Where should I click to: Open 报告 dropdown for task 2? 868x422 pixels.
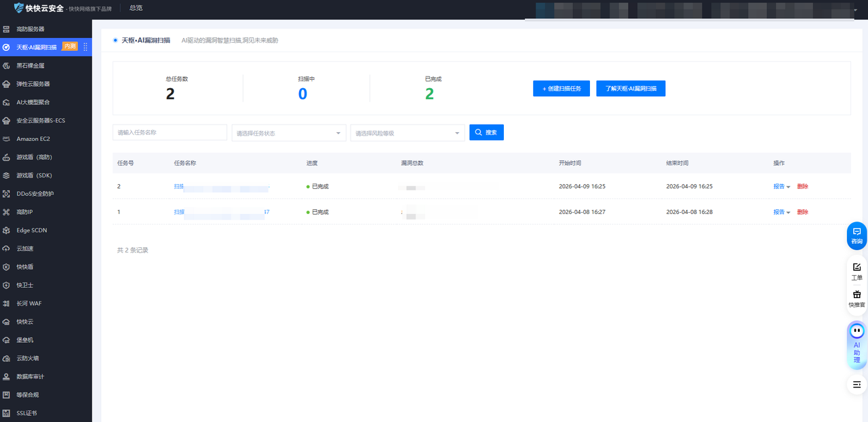click(x=781, y=186)
